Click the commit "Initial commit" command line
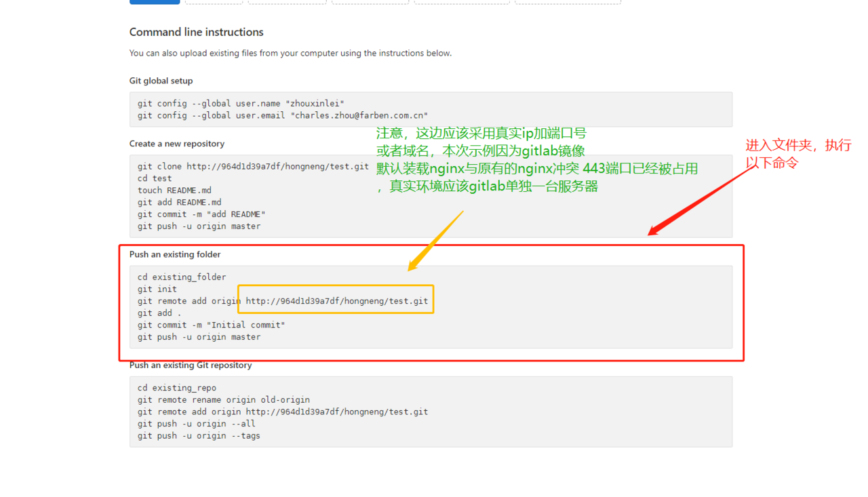This screenshot has width=868, height=497. [211, 325]
